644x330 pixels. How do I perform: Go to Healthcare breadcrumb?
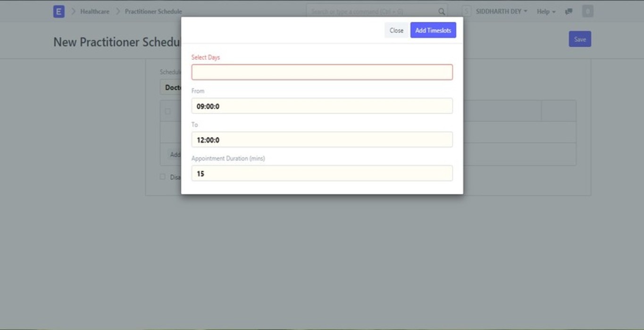pos(94,11)
